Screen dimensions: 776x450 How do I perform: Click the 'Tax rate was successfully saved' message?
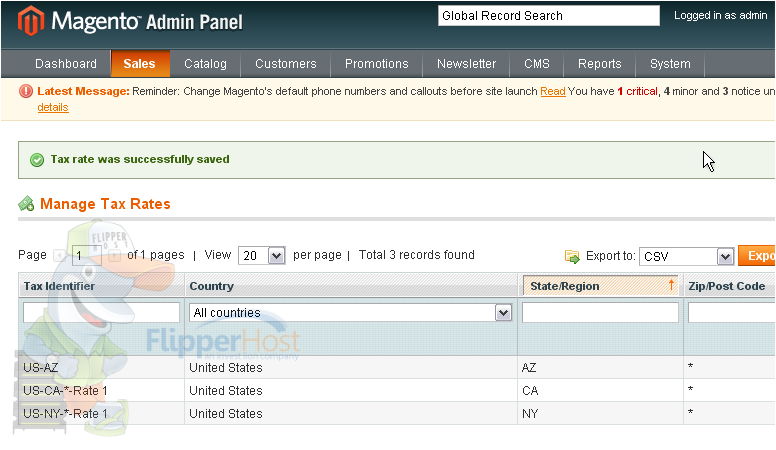tap(140, 159)
